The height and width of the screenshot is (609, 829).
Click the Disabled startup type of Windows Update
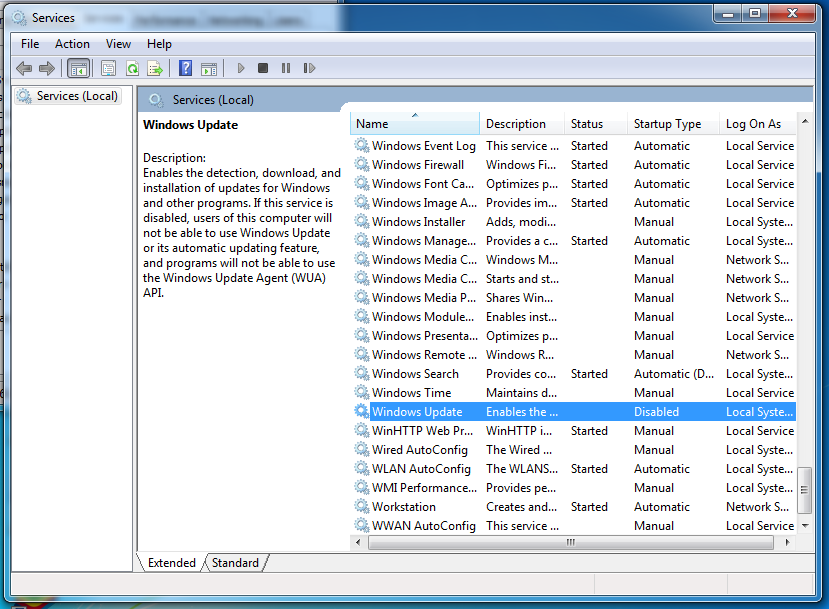[x=657, y=412]
